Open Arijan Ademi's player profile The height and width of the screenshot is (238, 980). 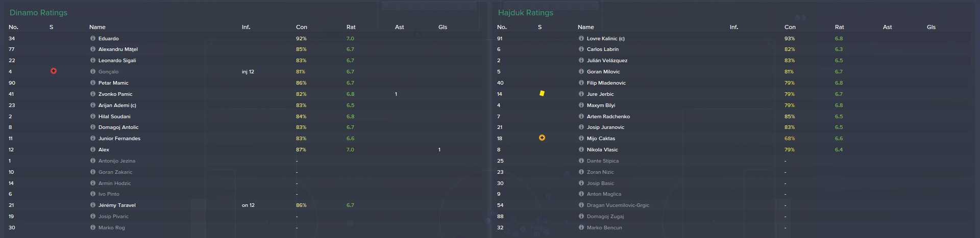pyautogui.click(x=117, y=105)
